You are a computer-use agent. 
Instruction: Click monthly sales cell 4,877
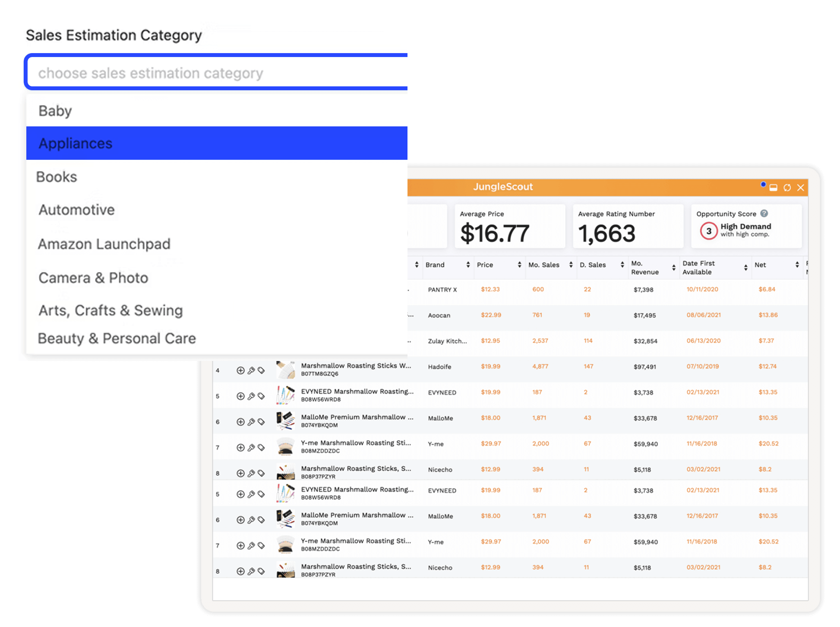[x=540, y=366]
